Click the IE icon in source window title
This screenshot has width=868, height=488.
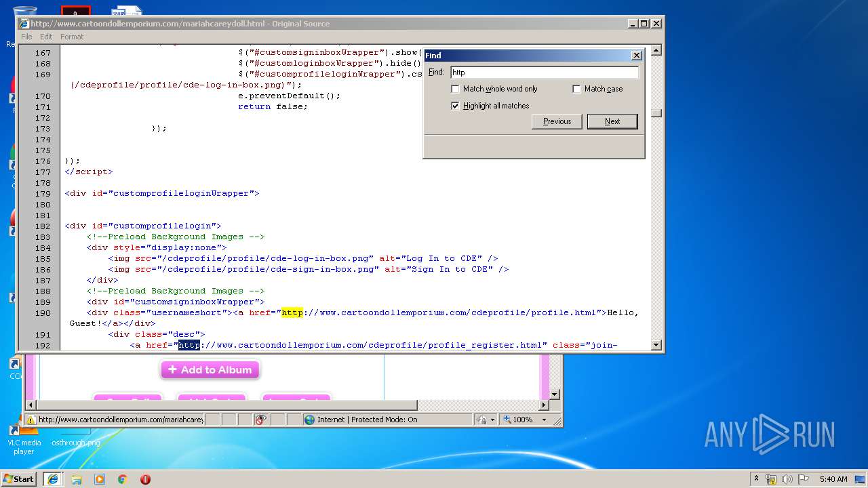coord(24,24)
